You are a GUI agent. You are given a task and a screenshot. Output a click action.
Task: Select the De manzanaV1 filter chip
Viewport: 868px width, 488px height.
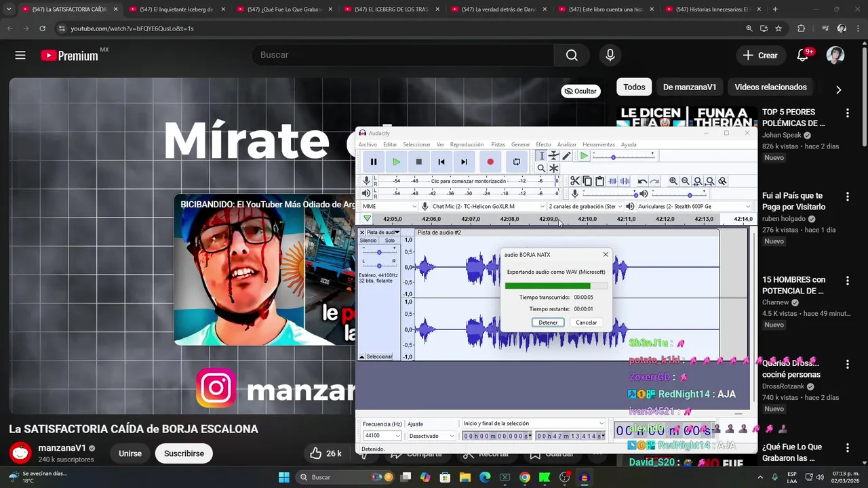click(690, 87)
